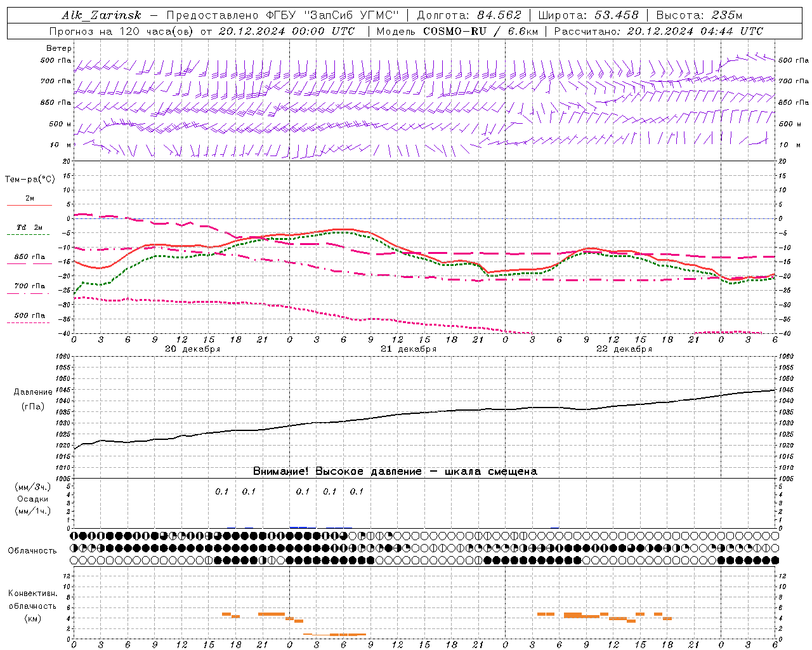Select the Тем-ра(°C) temperature axis title
The width and height of the screenshot is (812, 650).
tap(30, 179)
